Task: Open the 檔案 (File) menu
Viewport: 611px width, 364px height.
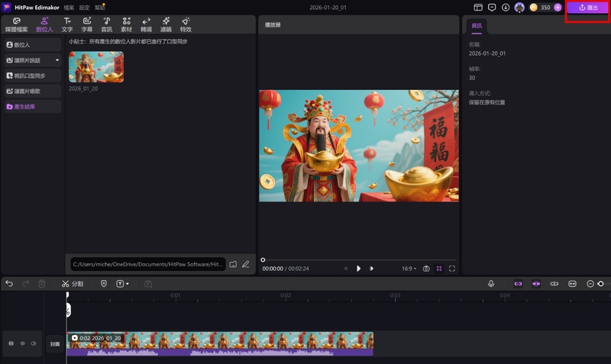Action: (x=70, y=7)
